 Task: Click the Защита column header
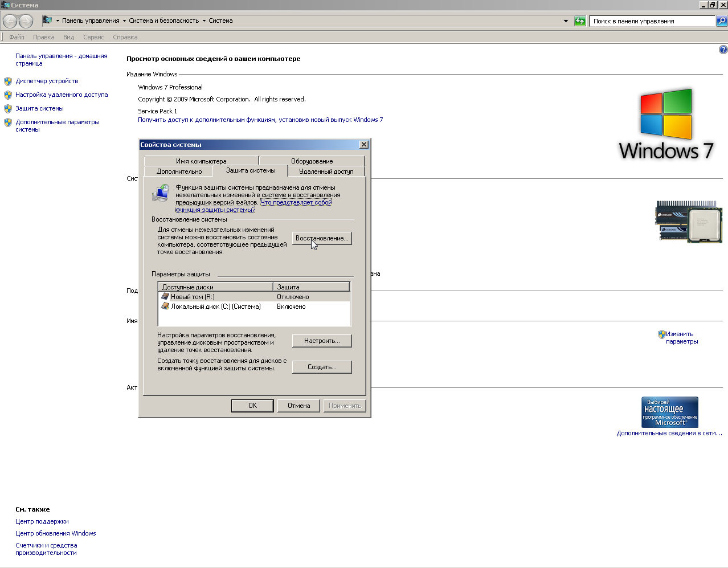click(311, 287)
